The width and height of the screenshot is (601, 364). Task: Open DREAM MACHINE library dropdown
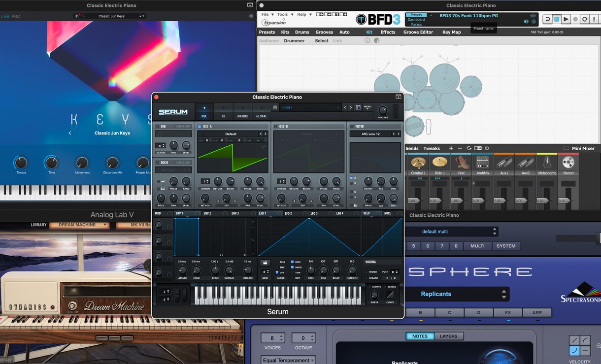click(x=79, y=225)
